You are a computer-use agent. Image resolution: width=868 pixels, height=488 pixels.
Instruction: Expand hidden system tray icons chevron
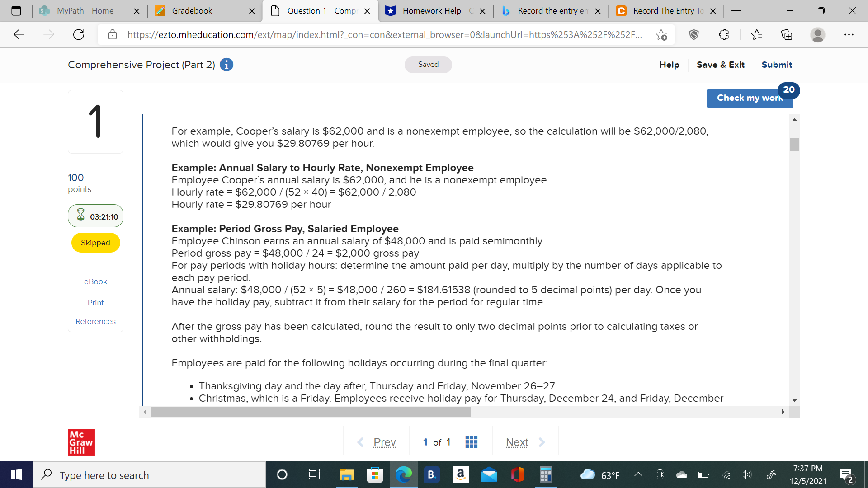[638, 475]
